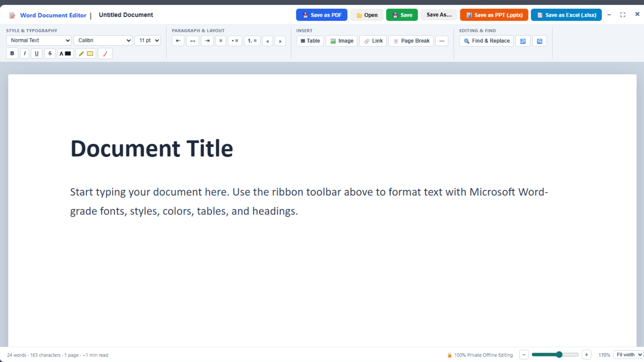Click the Untitled Document name field
644x362 pixels.
[x=126, y=15]
